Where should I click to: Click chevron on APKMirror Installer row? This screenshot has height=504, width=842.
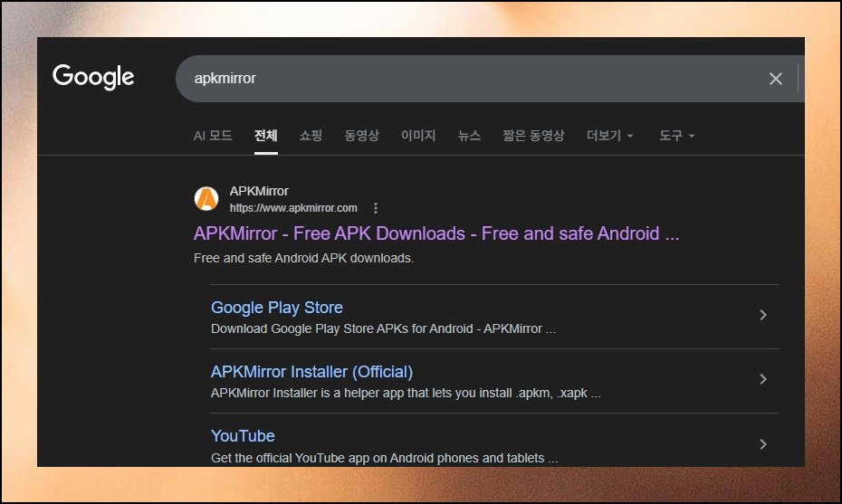tap(763, 379)
